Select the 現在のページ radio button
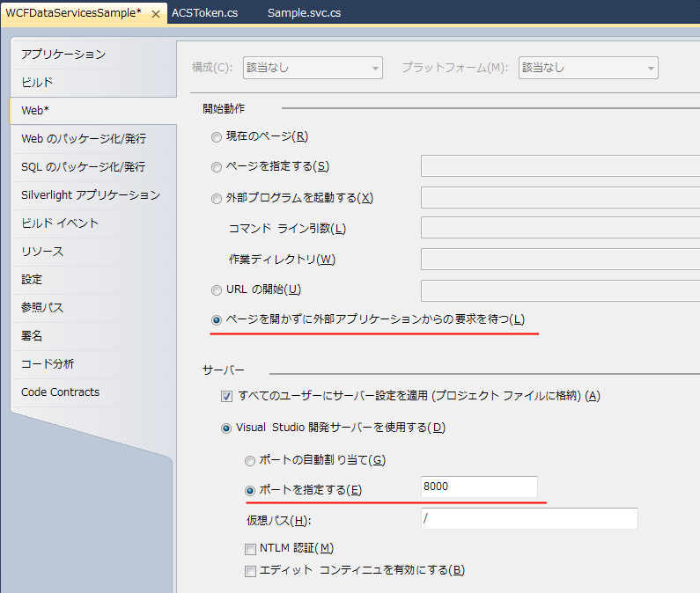Viewport: 700px width, 593px height. pyautogui.click(x=217, y=136)
